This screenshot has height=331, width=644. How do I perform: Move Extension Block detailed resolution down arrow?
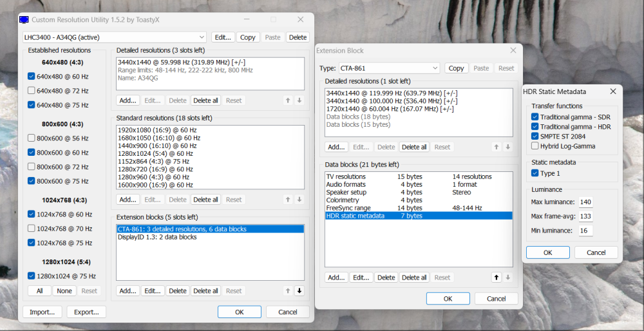[508, 147]
